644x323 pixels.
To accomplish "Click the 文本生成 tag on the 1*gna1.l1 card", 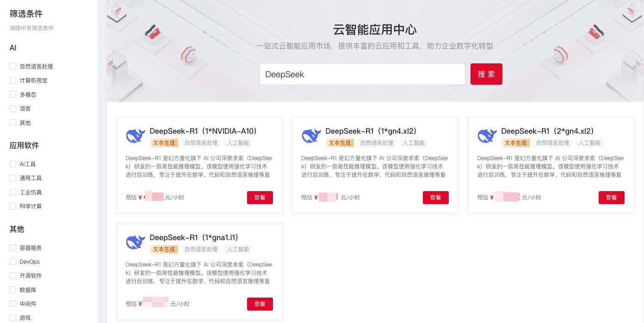I will click(x=164, y=249).
